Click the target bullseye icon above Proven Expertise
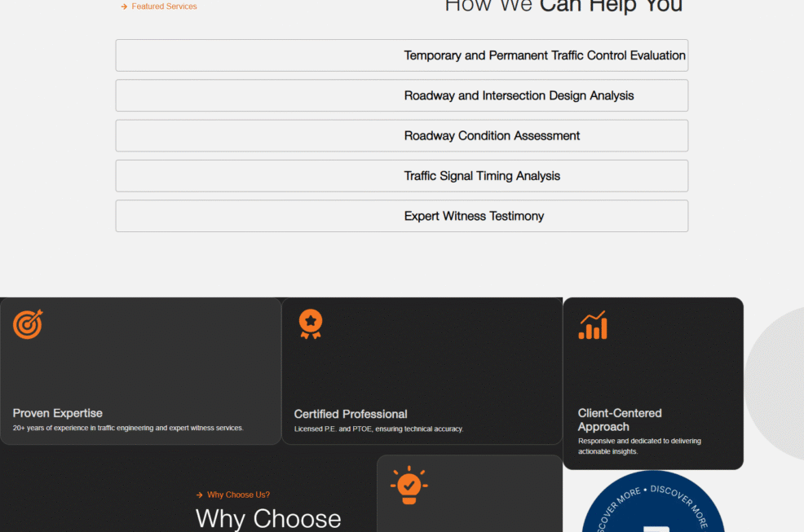This screenshot has height=532, width=804. tap(28, 324)
